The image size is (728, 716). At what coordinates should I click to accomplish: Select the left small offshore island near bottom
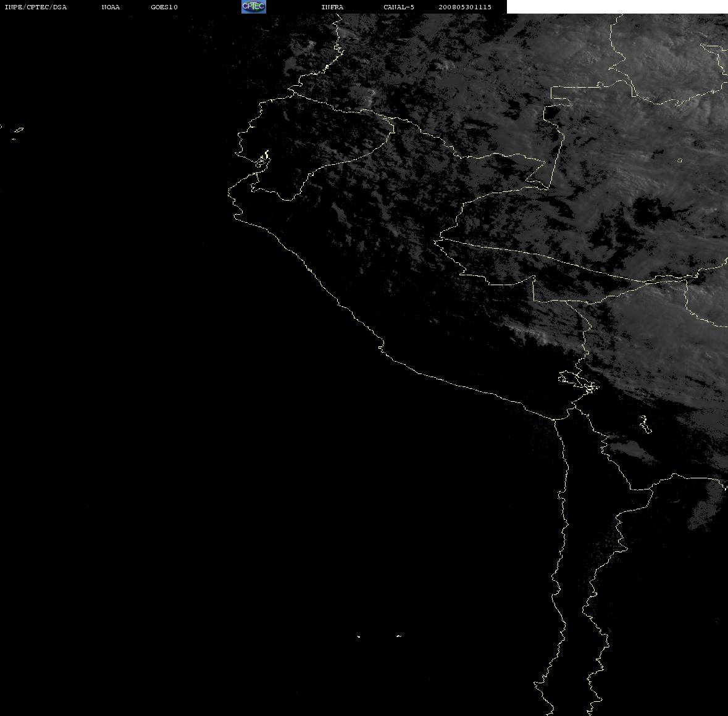(x=358, y=636)
